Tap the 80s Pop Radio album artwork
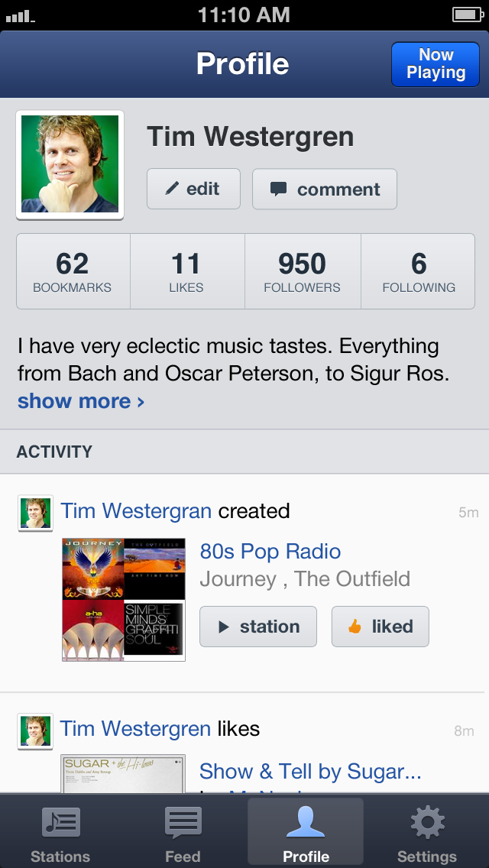Viewport: 489px width, 868px height. [124, 599]
